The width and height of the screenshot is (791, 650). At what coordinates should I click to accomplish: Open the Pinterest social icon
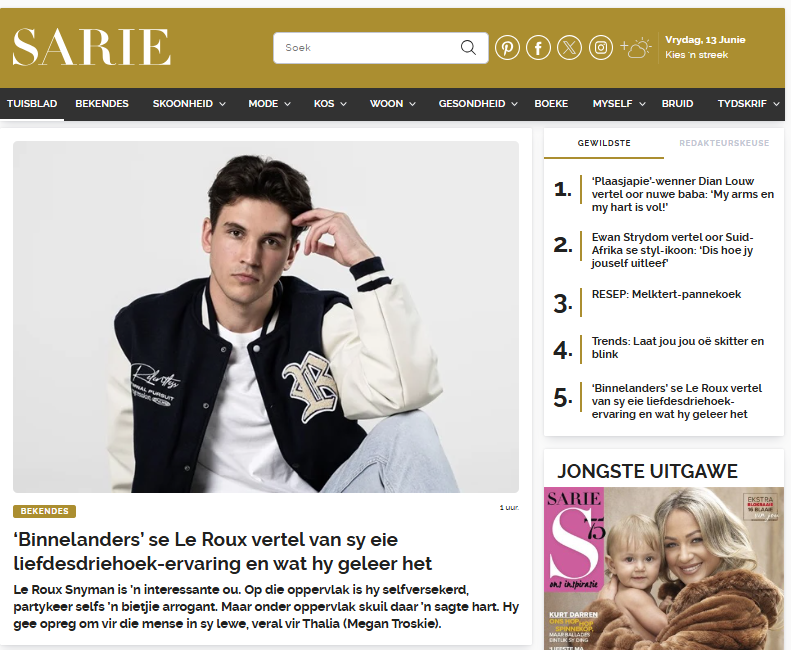pyautogui.click(x=507, y=48)
